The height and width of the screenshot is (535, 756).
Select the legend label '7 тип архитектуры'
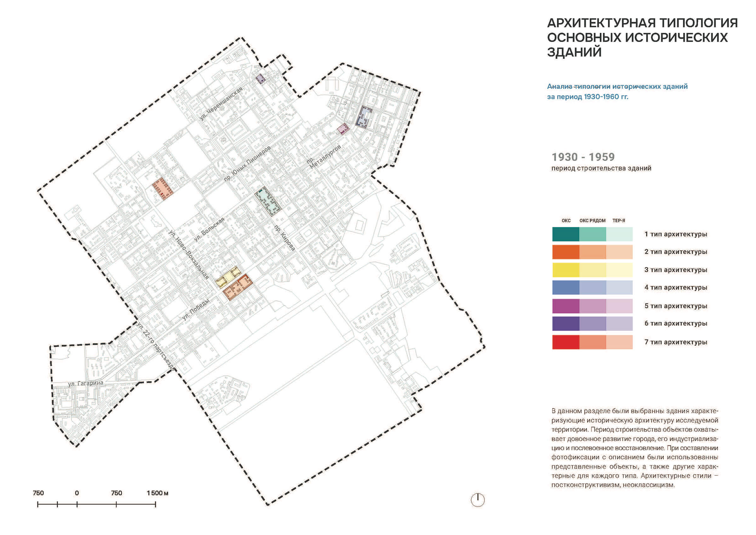(x=676, y=342)
